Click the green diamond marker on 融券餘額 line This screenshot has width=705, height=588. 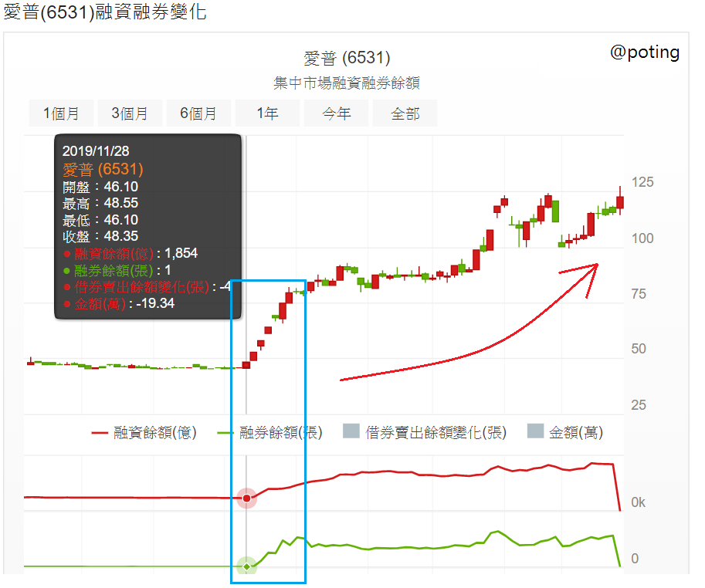click(246, 567)
